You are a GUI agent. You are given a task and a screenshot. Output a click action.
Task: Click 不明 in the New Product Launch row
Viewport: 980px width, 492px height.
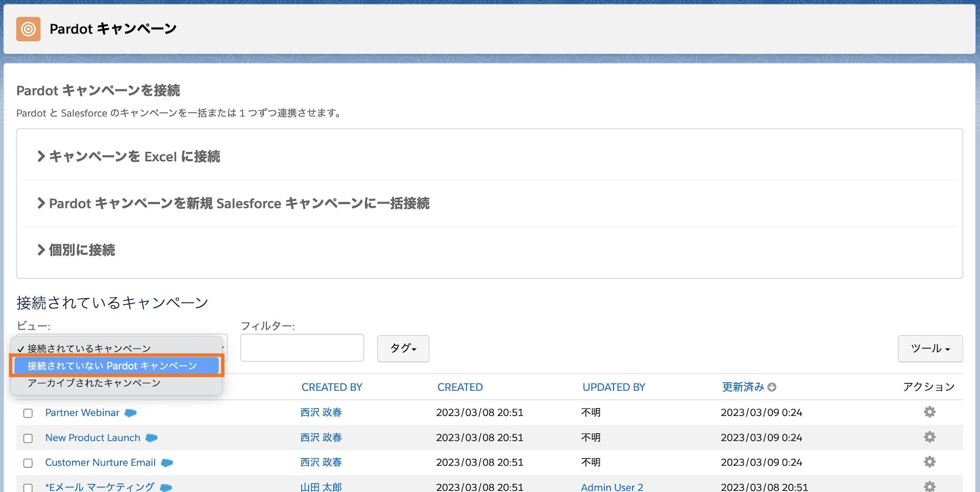pyautogui.click(x=590, y=438)
